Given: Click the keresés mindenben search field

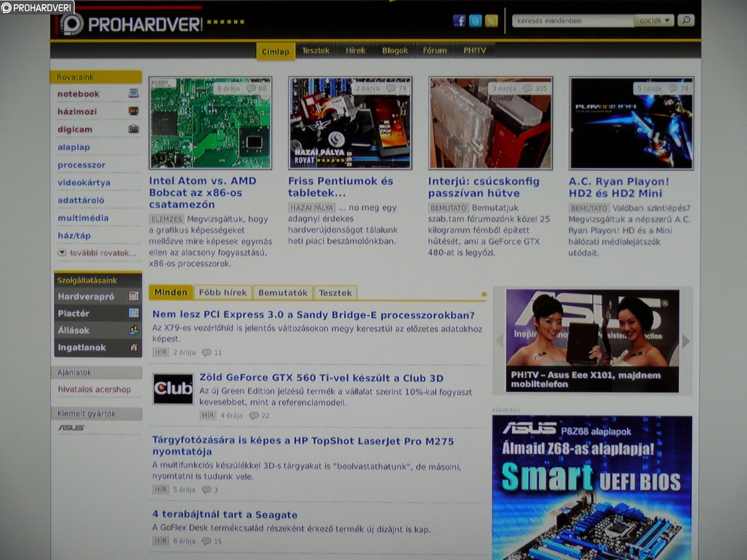Looking at the screenshot, I should [x=573, y=21].
